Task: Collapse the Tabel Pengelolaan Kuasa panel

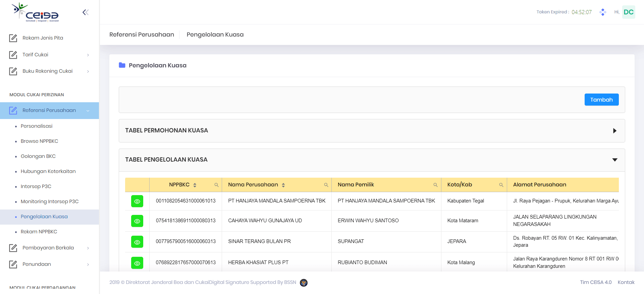Action: 614,160
